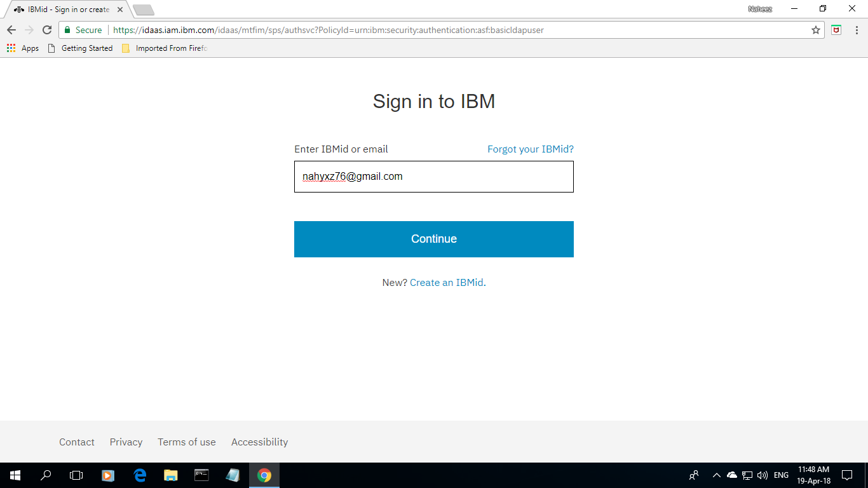
Task: Select the IBMid sign-in browser tab
Action: click(x=64, y=10)
